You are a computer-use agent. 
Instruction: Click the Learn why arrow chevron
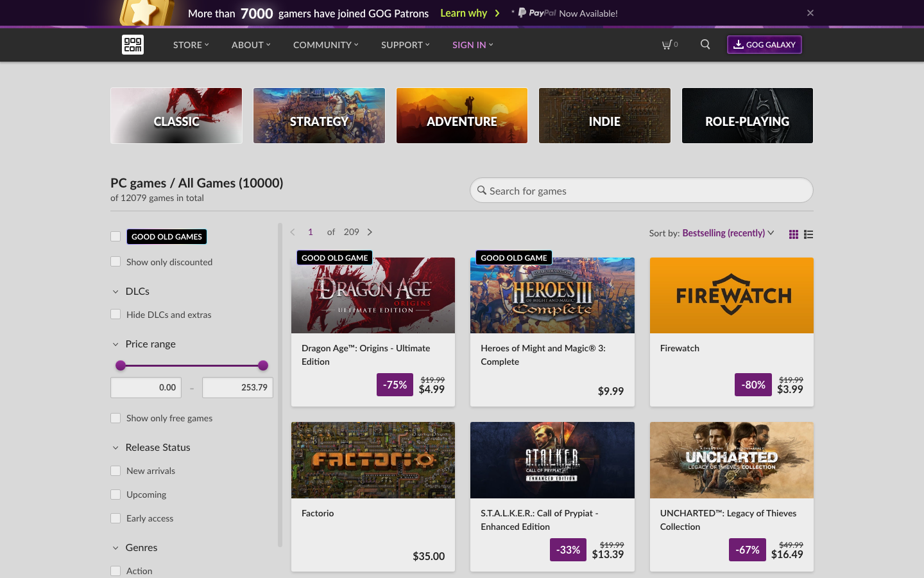[497, 13]
